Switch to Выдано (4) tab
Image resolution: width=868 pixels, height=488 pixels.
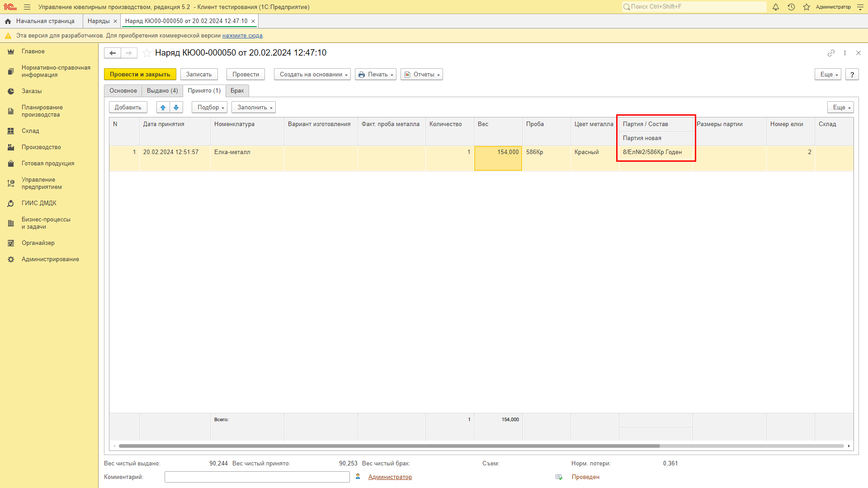[162, 91]
